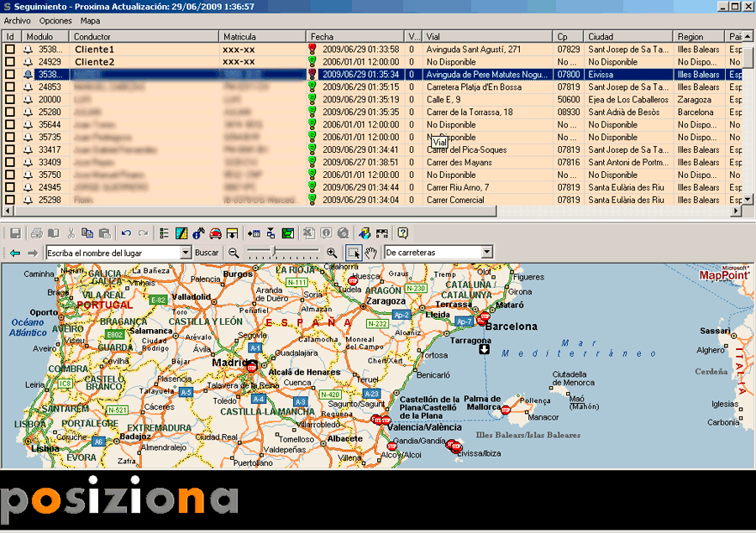Open the 'De carreteras' map style dropdown

coord(487,252)
